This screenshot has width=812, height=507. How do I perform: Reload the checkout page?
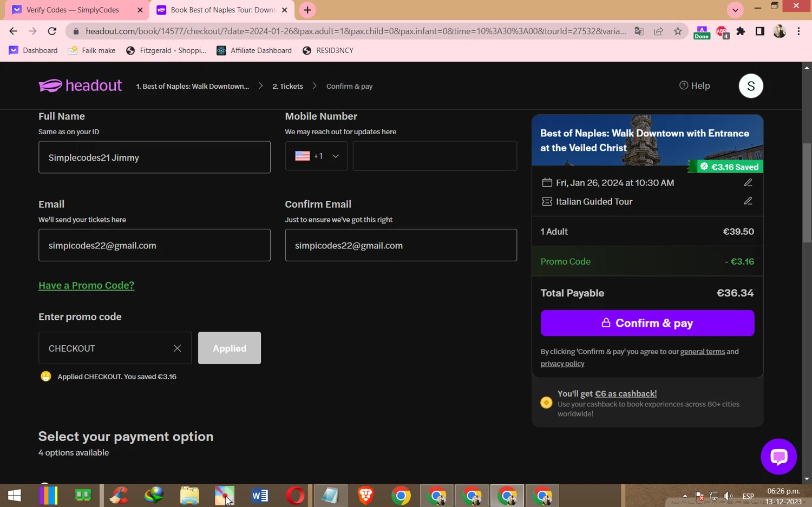click(x=52, y=31)
